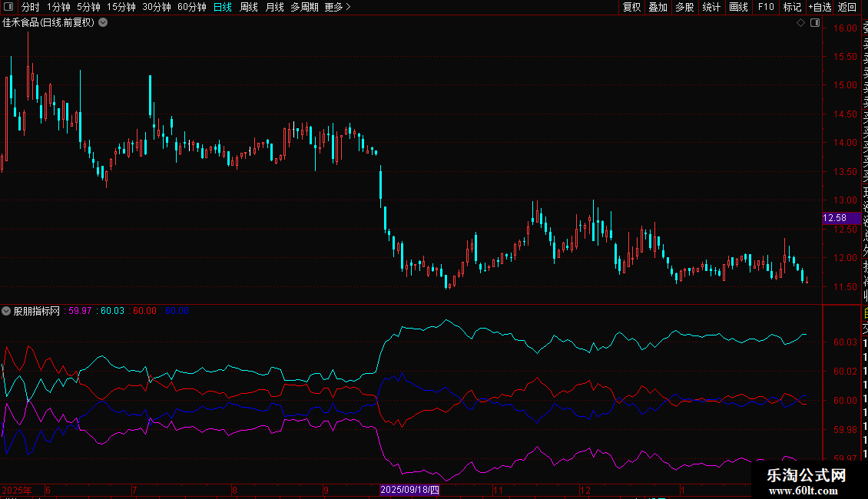Viewport: 868px width, 499px height.
Task: Open the 统计 statistics tool
Action: [x=711, y=7]
